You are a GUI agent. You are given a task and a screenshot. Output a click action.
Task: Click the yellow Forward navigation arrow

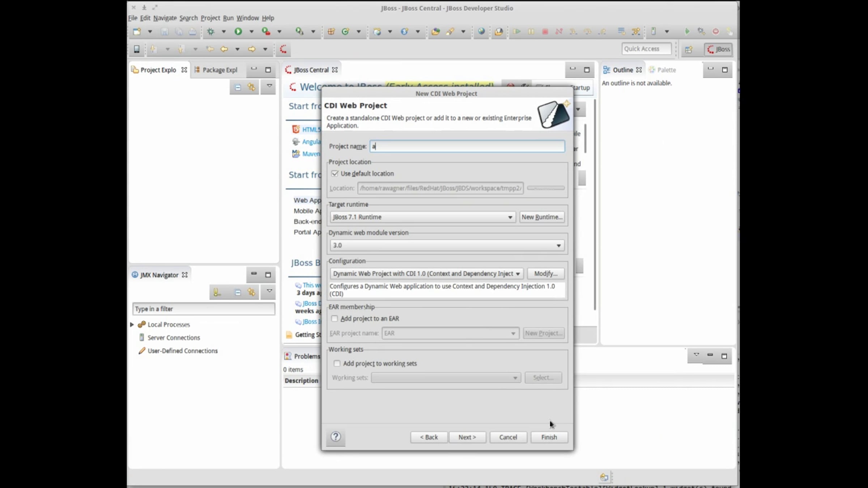tap(252, 49)
